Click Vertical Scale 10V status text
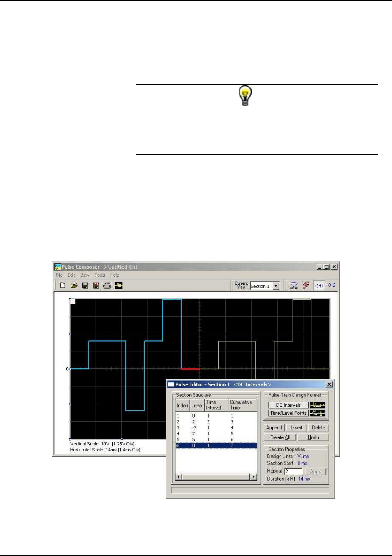392x556 pixels. (x=102, y=444)
